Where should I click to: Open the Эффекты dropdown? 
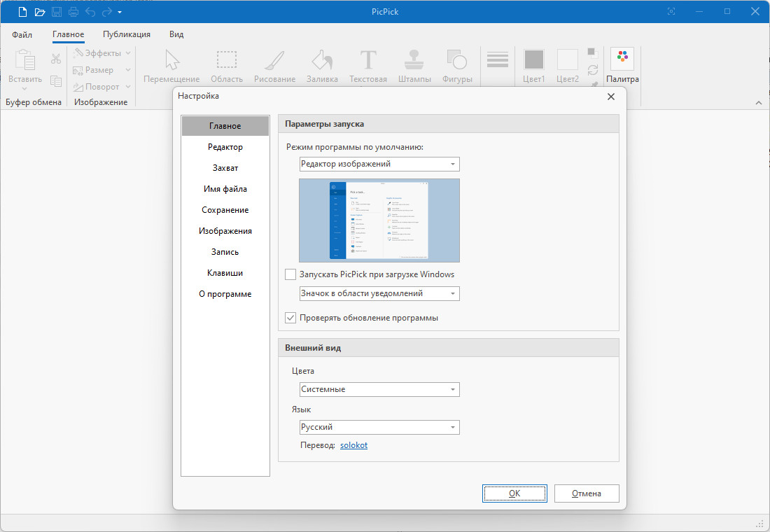[x=101, y=53]
